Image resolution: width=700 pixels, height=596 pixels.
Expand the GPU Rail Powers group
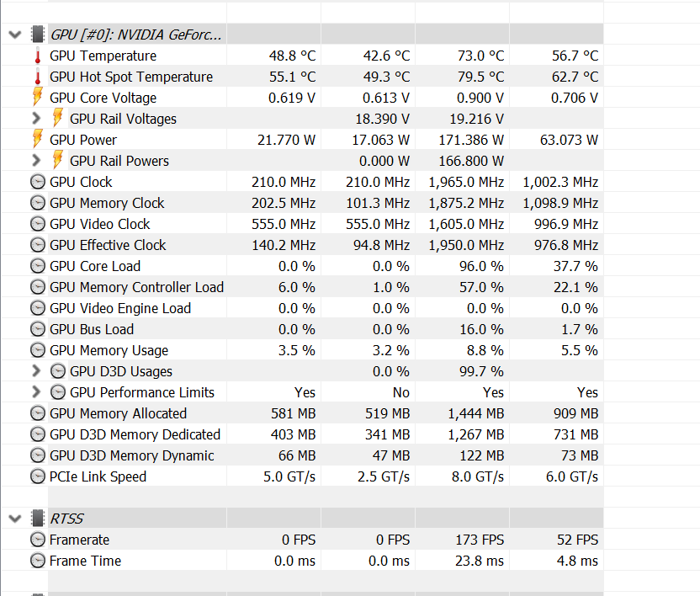(36, 161)
